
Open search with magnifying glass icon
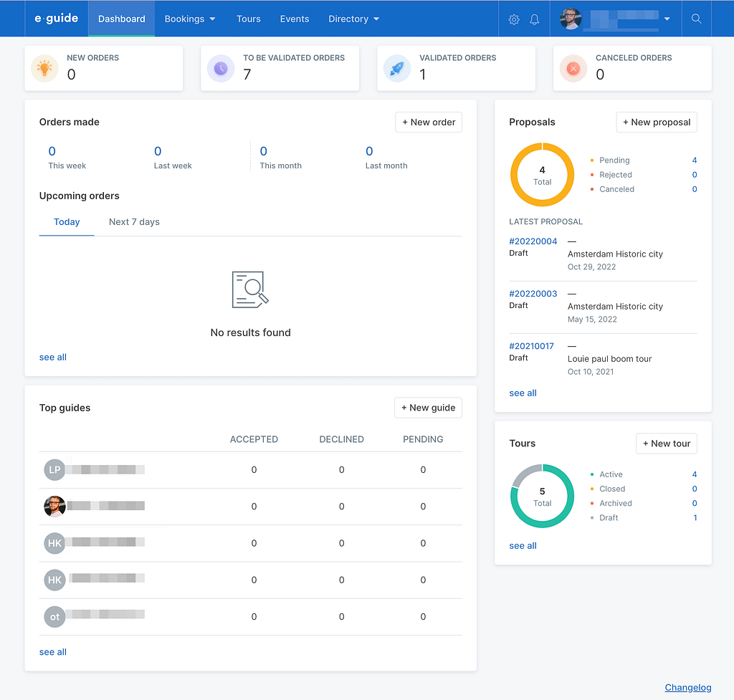[696, 19]
